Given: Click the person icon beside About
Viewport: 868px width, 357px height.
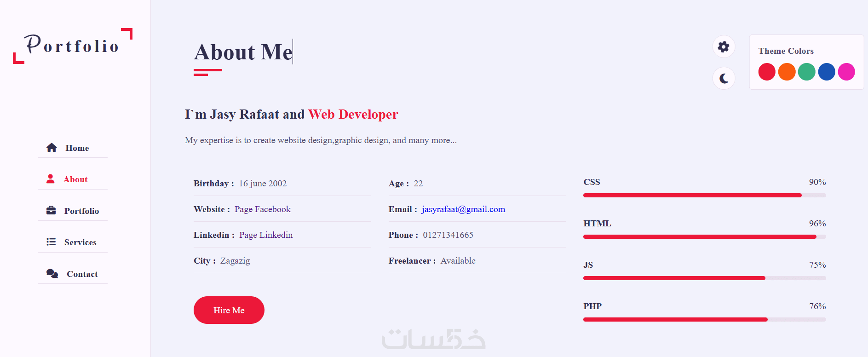Looking at the screenshot, I should pos(51,179).
